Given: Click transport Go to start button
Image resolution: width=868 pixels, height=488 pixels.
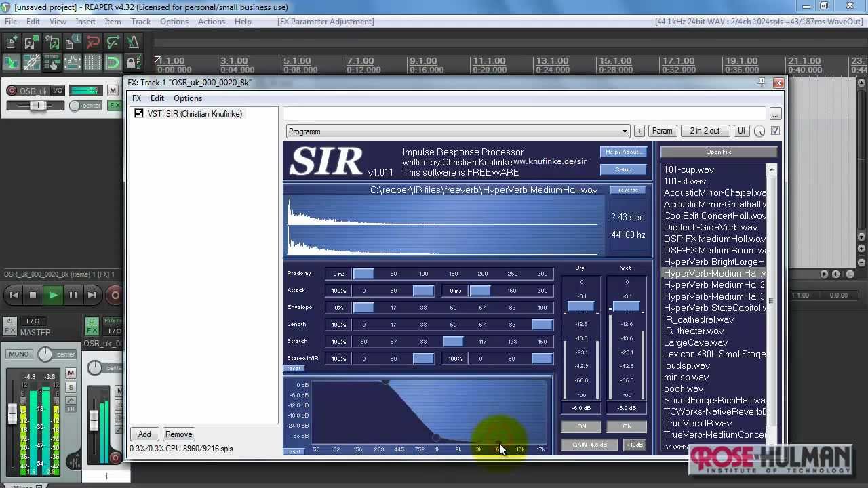Looking at the screenshot, I should (14, 295).
